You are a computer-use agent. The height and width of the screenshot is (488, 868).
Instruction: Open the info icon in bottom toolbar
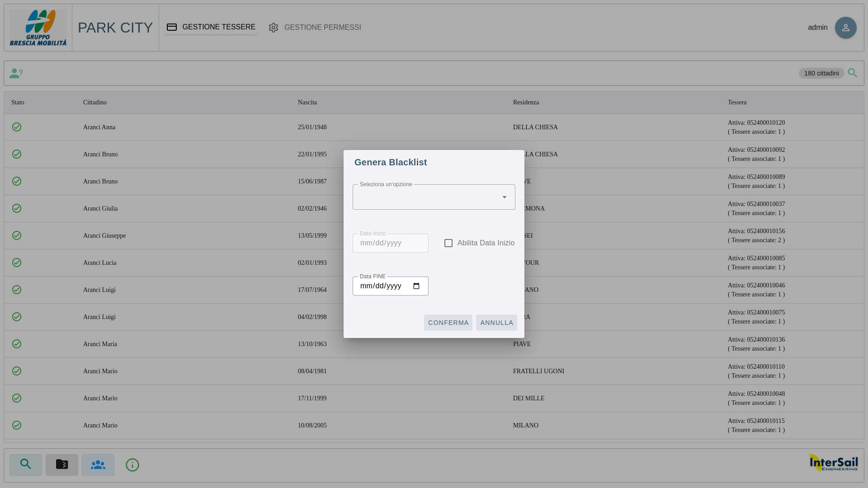point(132,465)
